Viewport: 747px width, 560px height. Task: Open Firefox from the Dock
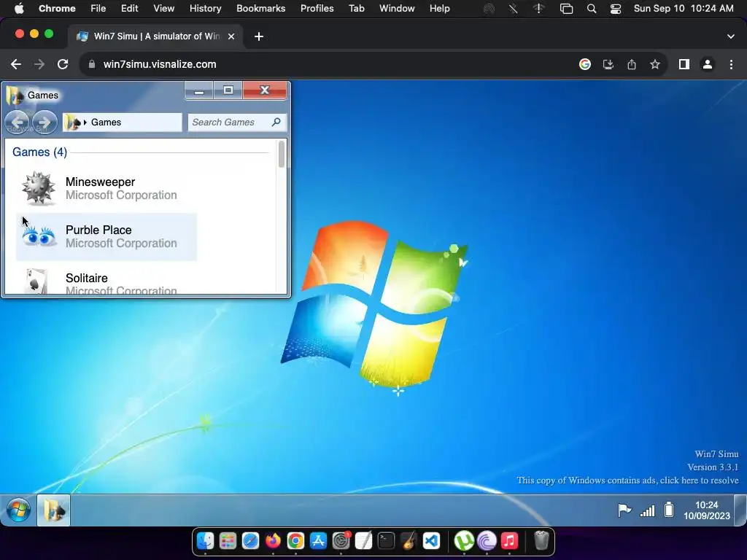click(x=273, y=541)
